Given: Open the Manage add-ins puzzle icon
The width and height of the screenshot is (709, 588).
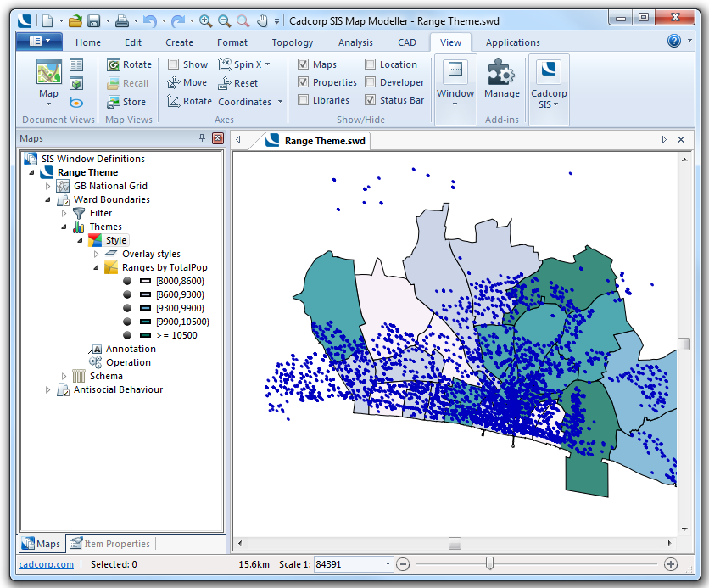Looking at the screenshot, I should 501,74.
